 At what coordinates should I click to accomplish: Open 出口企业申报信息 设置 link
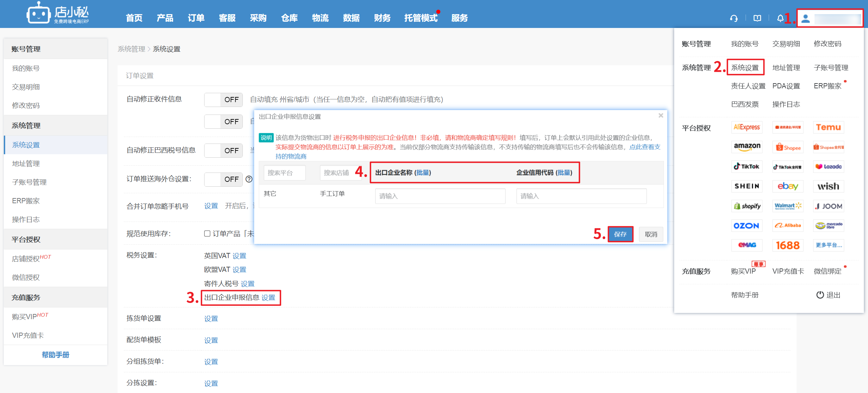pyautogui.click(x=268, y=297)
